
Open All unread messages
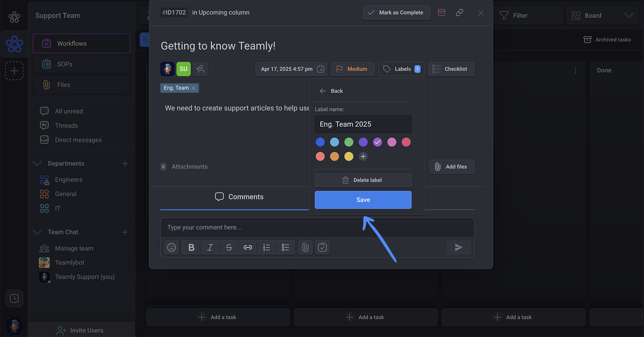pyautogui.click(x=62, y=111)
